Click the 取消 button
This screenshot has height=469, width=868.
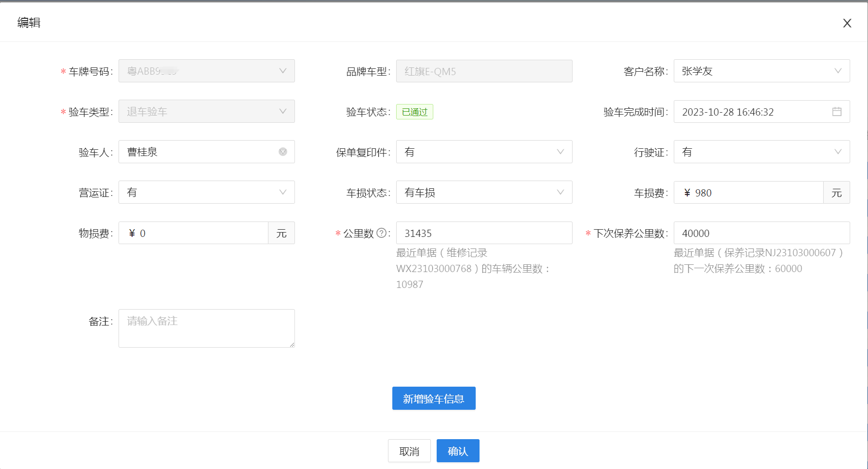[x=409, y=451]
